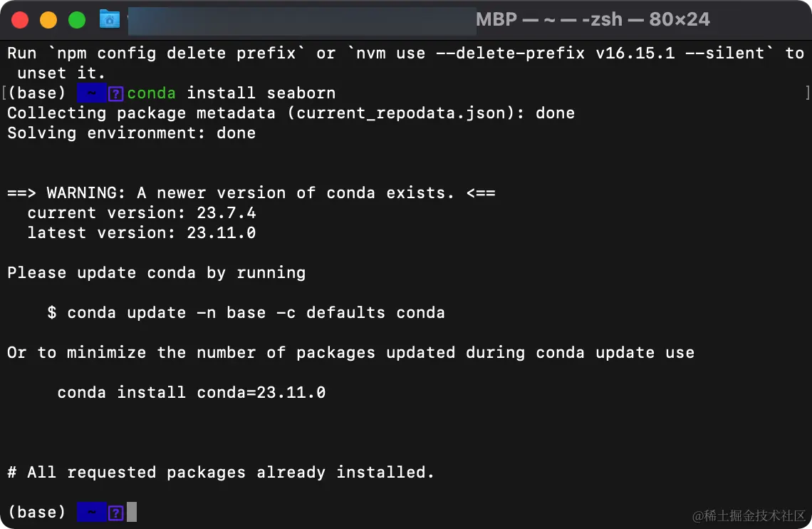
Task: Click the 'latest version: 23.11.0' text
Action: coord(141,233)
